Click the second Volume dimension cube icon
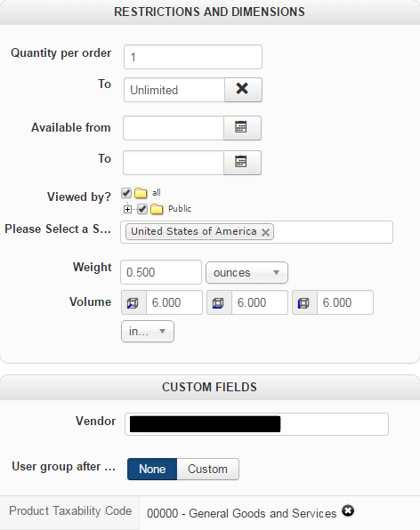The image size is (420, 530). (219, 302)
